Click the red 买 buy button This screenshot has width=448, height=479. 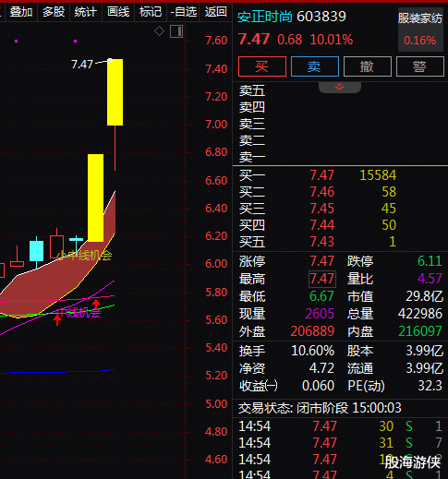[x=262, y=66]
